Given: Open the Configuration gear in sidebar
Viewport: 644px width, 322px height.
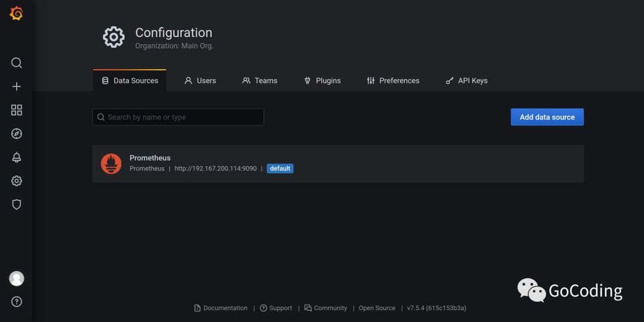Looking at the screenshot, I should pyautogui.click(x=17, y=181).
